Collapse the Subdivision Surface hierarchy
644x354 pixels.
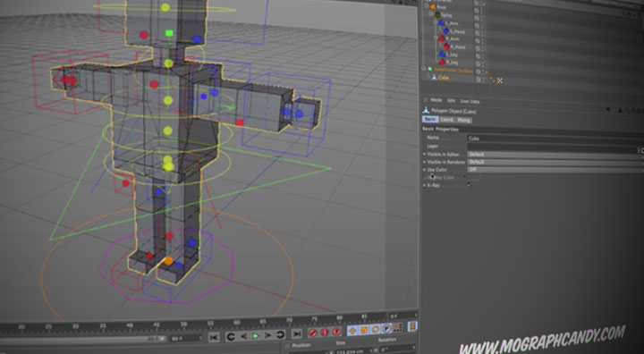click(x=424, y=69)
